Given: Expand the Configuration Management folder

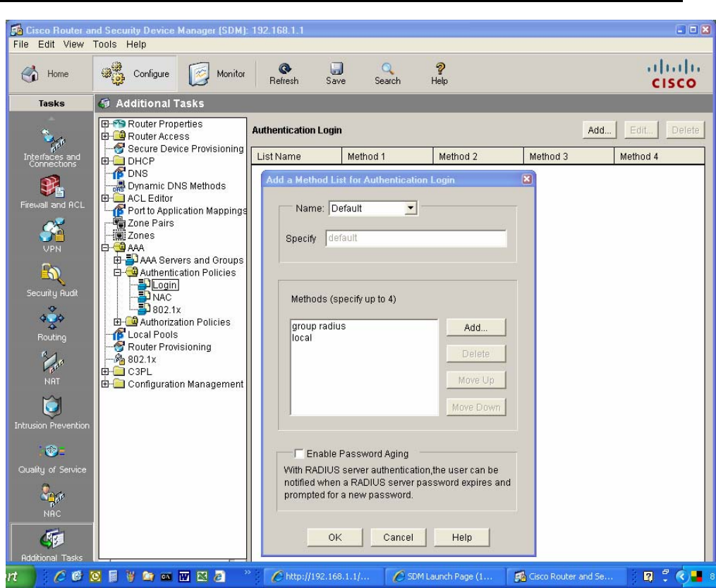Looking at the screenshot, I should 105,384.
